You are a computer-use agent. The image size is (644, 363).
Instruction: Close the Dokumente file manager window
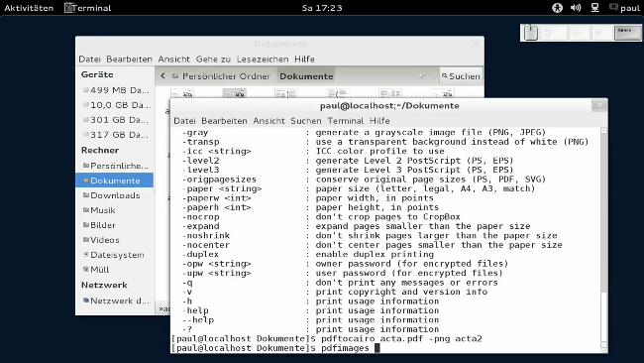pyautogui.click(x=476, y=44)
